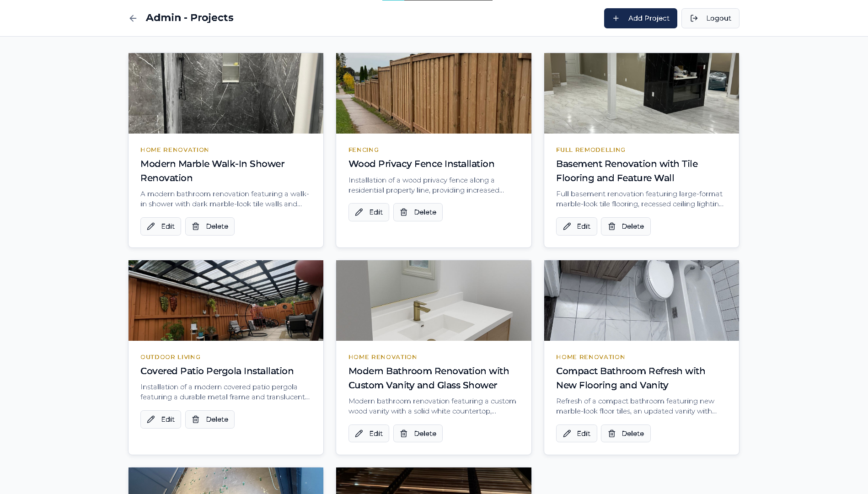Click trash icon on Wood Privacy Fence card
This screenshot has width=868, height=494.
coord(404,212)
